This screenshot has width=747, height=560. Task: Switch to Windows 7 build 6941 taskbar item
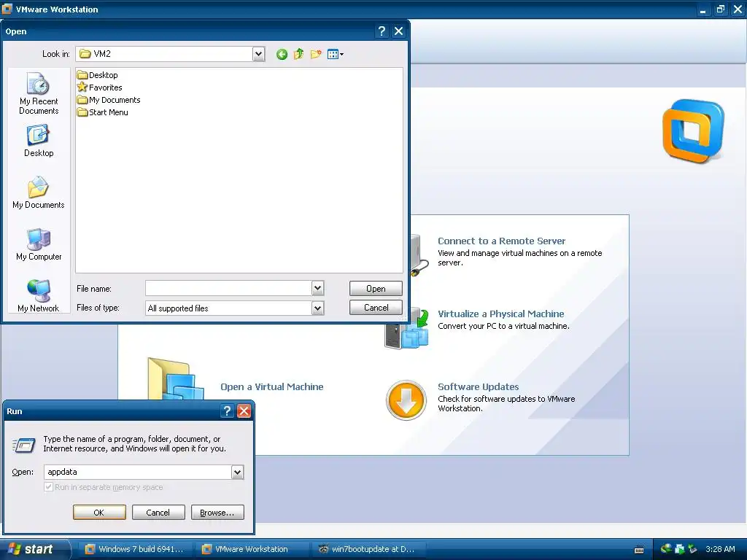[136, 549]
